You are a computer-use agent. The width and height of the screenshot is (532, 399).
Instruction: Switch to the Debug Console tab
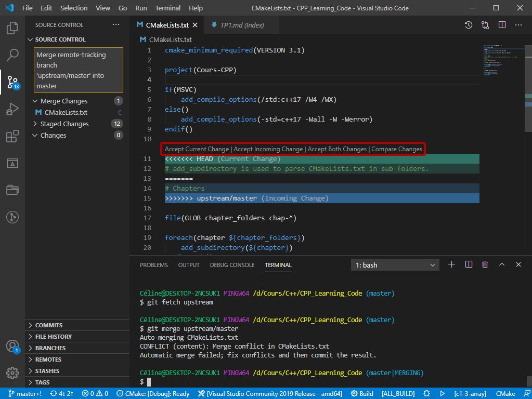pos(232,265)
